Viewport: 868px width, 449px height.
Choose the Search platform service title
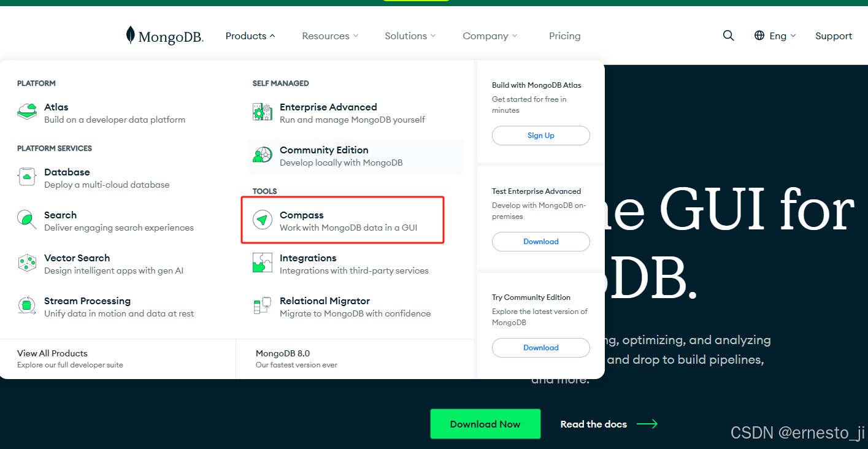coord(60,215)
